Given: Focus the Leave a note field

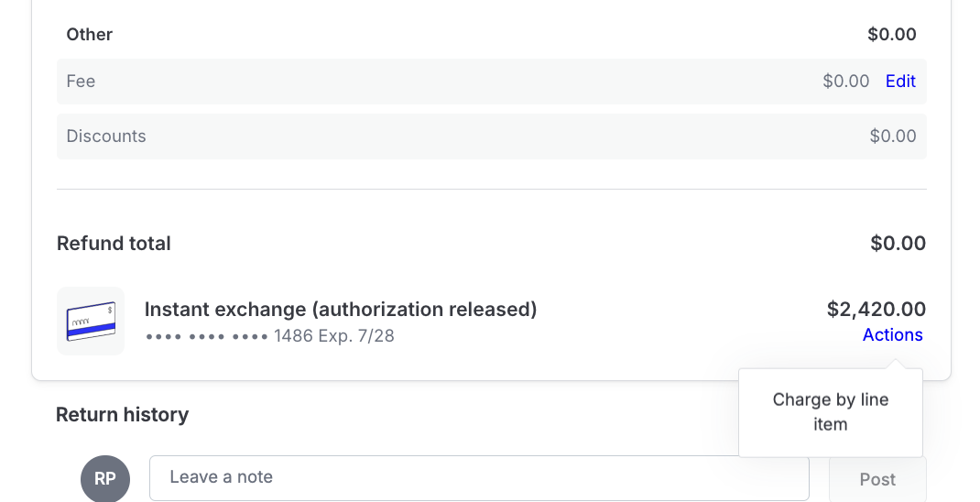Looking at the screenshot, I should click(x=479, y=477).
